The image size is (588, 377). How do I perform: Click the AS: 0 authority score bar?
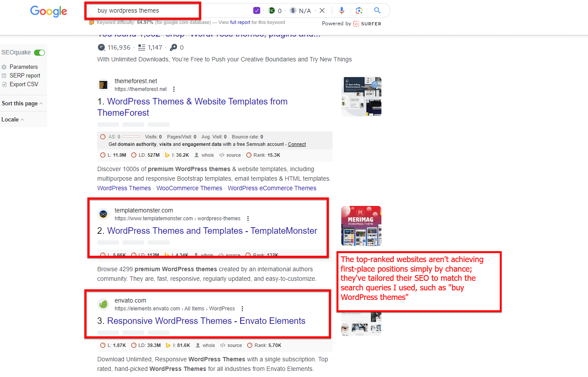[x=131, y=137]
